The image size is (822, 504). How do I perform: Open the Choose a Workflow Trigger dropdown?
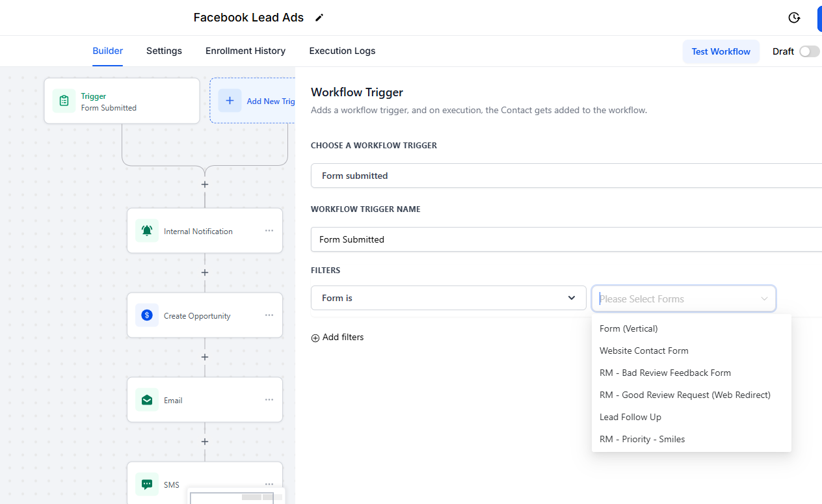(566, 176)
